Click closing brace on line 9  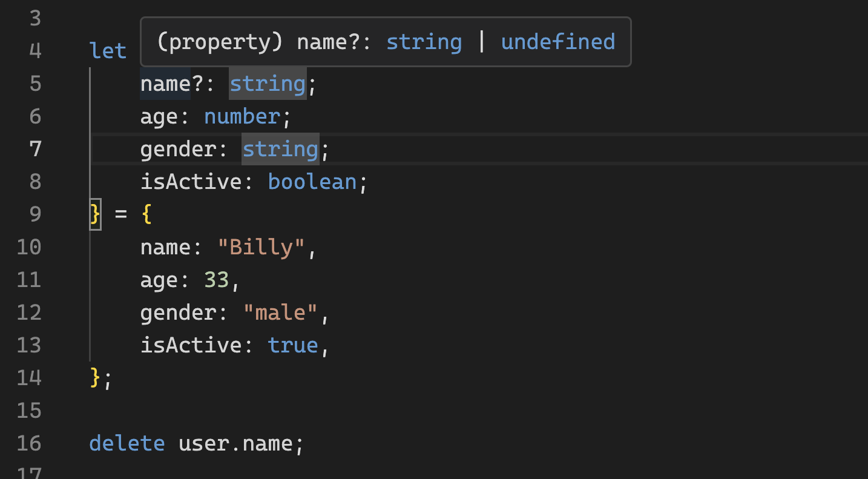(95, 214)
